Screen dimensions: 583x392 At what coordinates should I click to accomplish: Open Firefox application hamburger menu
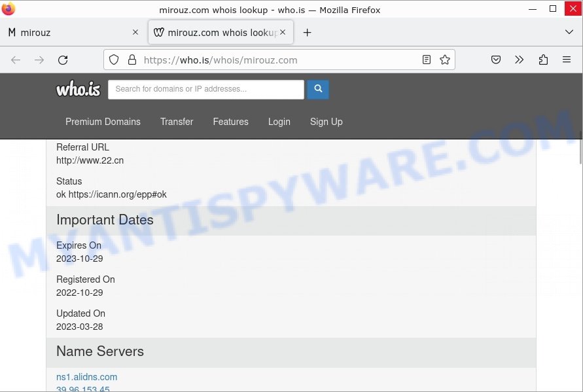pos(566,60)
